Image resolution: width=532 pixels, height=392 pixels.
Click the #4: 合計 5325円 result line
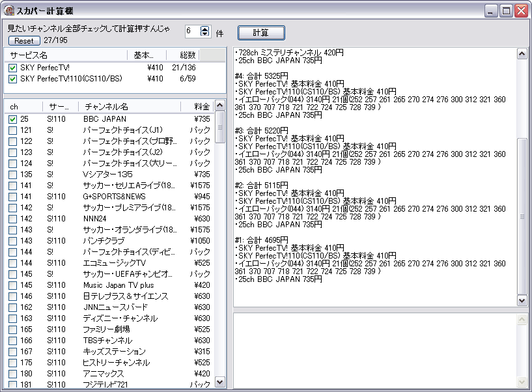tap(262, 76)
